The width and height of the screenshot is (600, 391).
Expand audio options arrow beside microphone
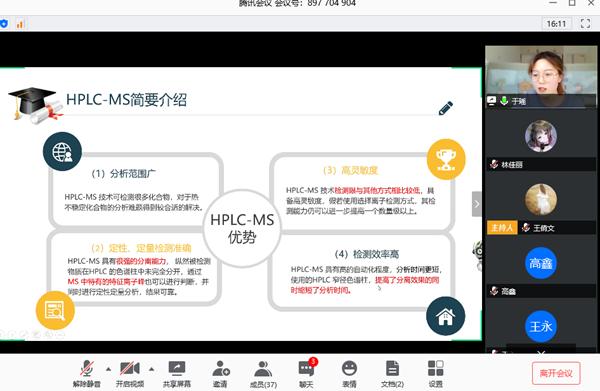[x=108, y=369]
